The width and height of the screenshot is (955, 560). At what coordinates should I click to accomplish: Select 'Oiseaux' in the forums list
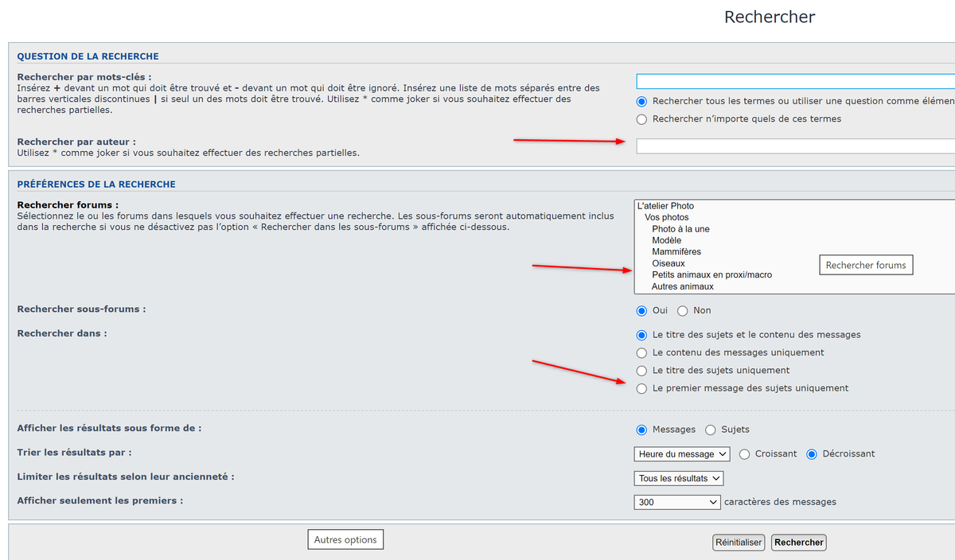tap(668, 263)
